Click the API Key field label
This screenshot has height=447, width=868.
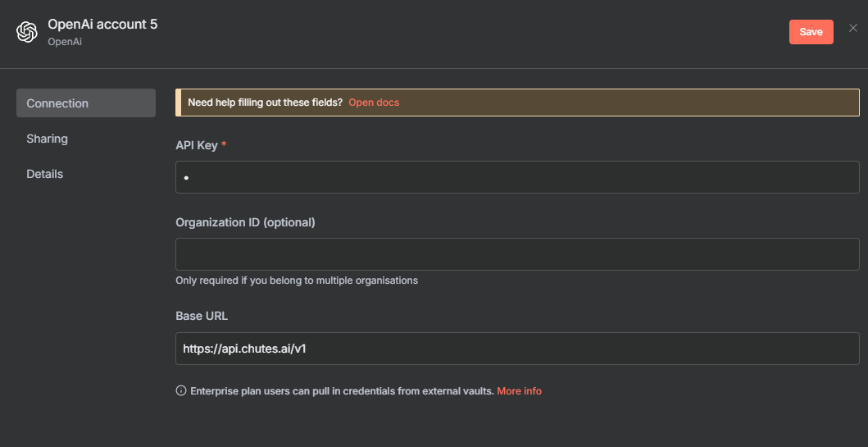click(197, 145)
